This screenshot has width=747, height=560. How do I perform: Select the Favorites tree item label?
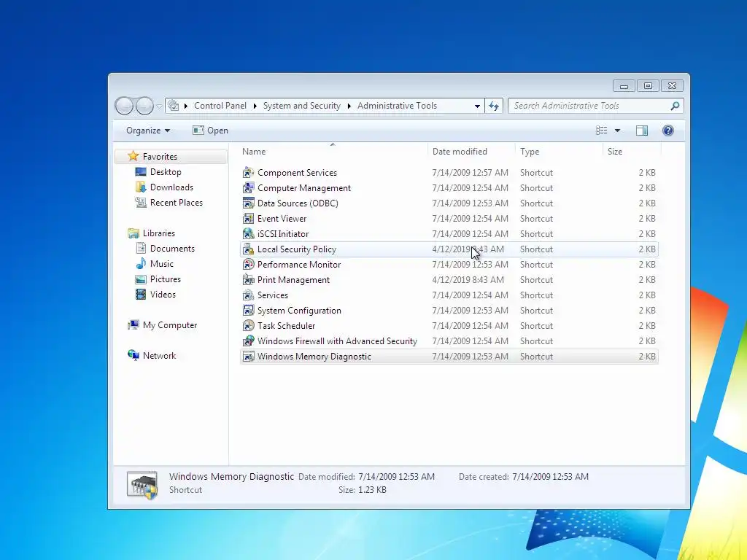(160, 157)
